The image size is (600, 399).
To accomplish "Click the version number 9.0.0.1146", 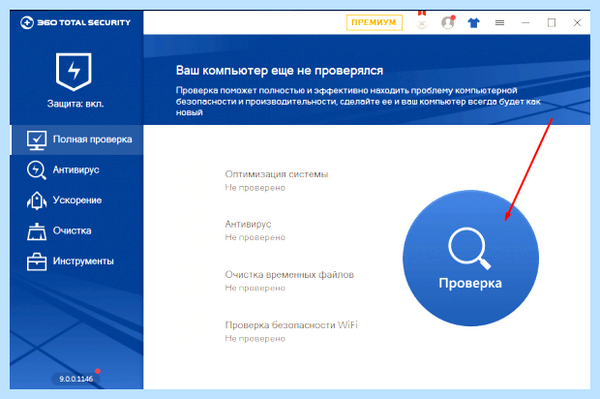I will pyautogui.click(x=76, y=379).
